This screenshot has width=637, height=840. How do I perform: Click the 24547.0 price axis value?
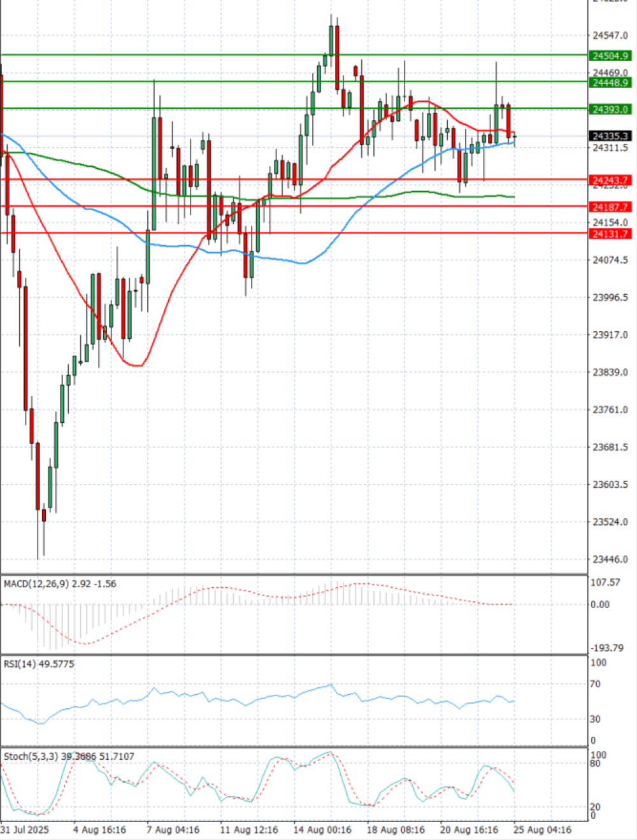point(610,36)
